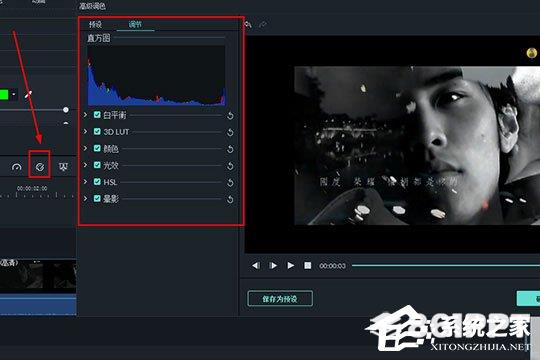Select the 调节 adjust tab
The image size is (540, 360).
(135, 24)
